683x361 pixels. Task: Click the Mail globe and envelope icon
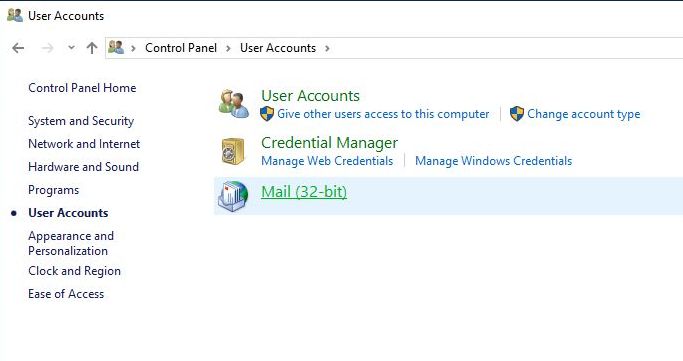pyautogui.click(x=233, y=196)
